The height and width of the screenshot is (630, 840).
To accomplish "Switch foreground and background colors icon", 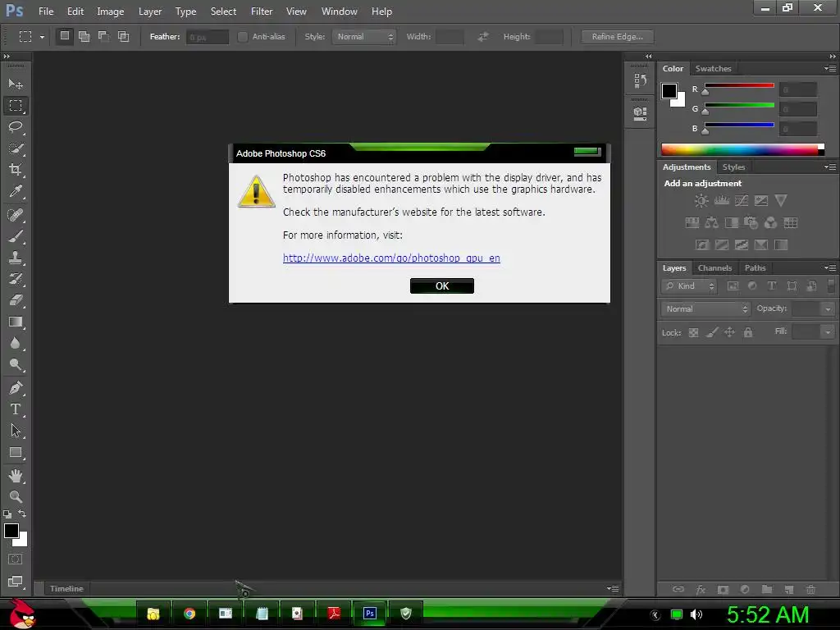I will pos(22,514).
